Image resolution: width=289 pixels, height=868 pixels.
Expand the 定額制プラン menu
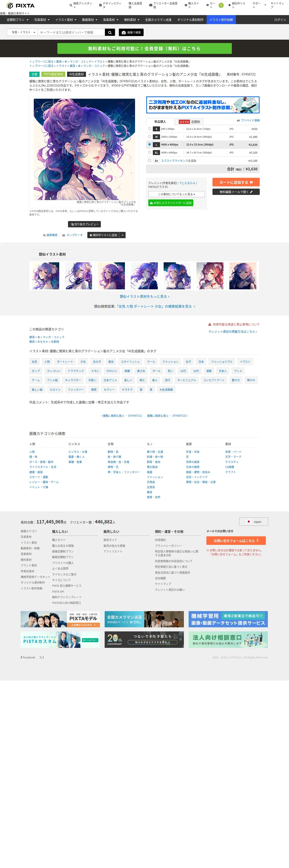point(18,20)
